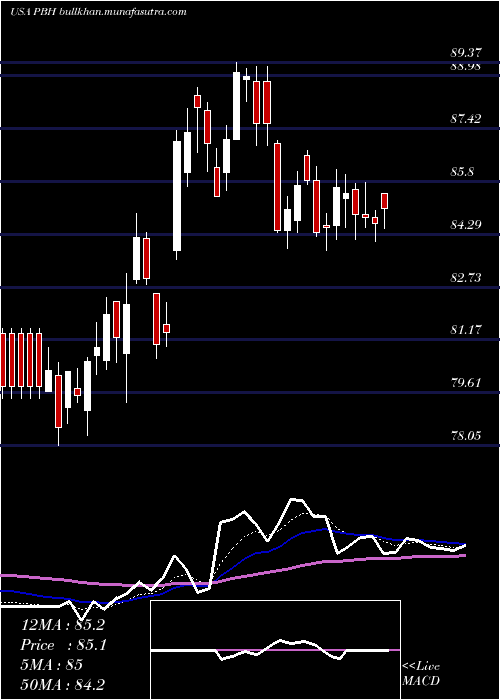Image resolution: width=500 pixels, height=700 pixels.
Task: Click inside the MACD inset chart
Action: click(x=275, y=650)
